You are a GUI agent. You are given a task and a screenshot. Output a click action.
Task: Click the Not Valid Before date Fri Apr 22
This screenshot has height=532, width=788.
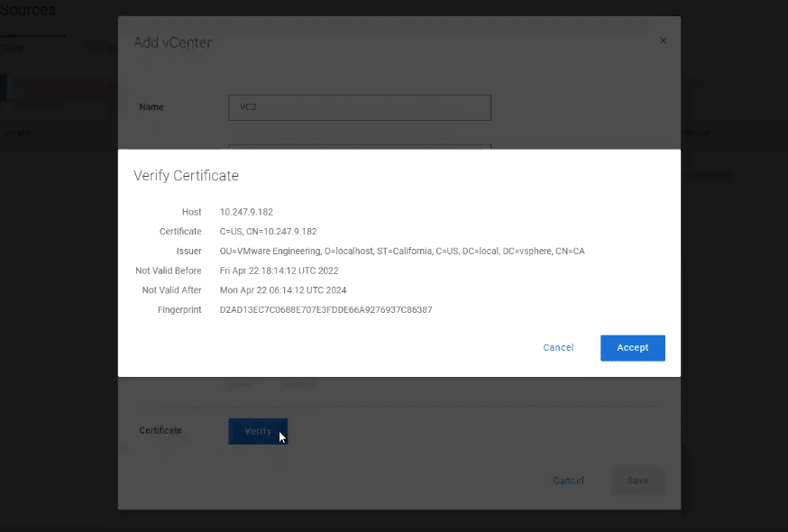(279, 271)
